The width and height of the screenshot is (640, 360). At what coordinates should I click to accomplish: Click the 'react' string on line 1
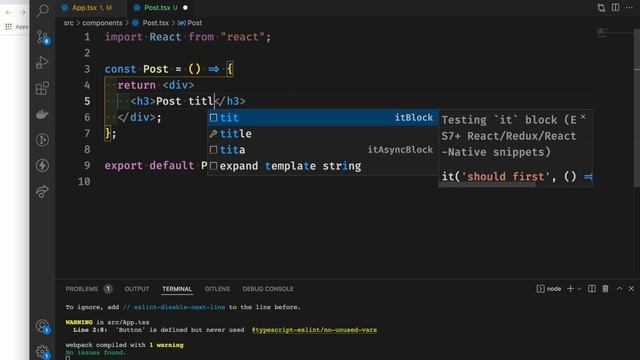tap(242, 37)
